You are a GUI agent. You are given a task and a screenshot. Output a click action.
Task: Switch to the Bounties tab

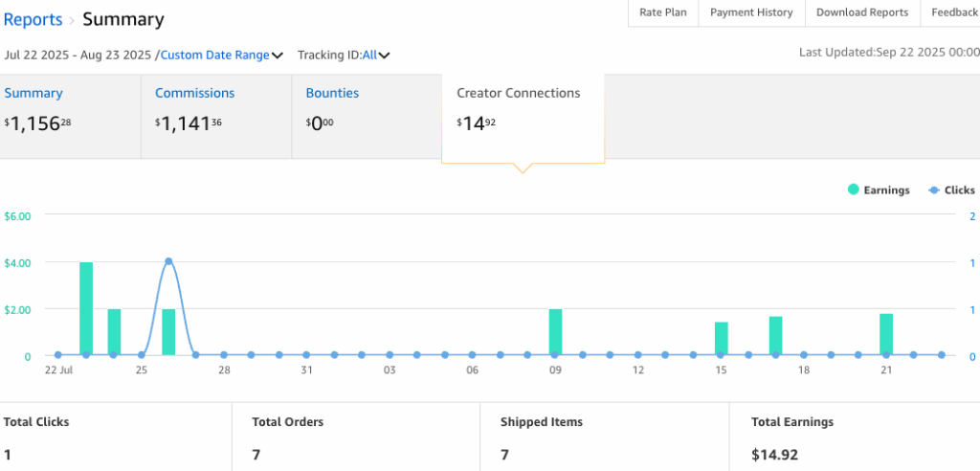(332, 94)
